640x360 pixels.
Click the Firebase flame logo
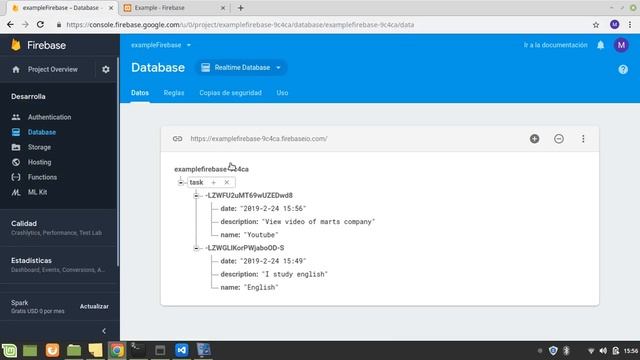pos(16,45)
